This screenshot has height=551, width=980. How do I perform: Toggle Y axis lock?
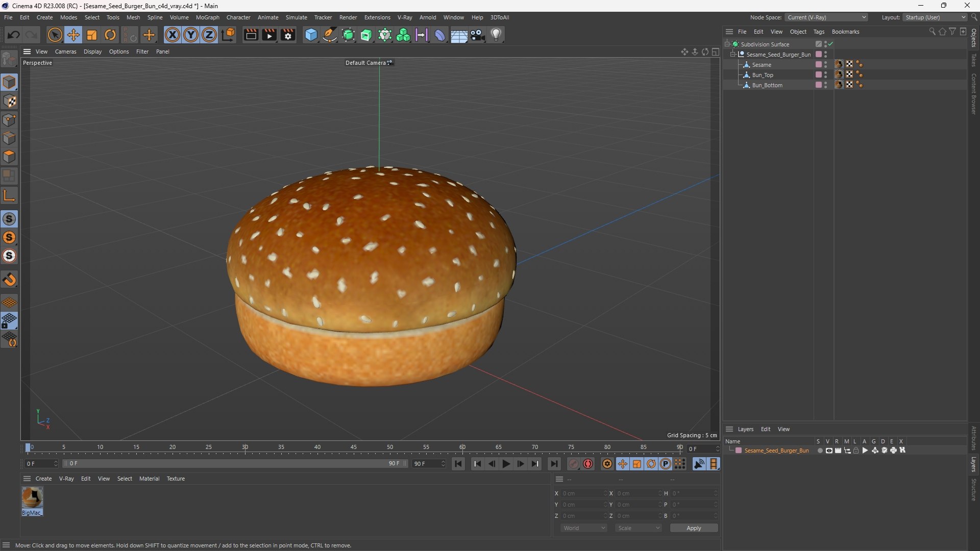coord(191,35)
